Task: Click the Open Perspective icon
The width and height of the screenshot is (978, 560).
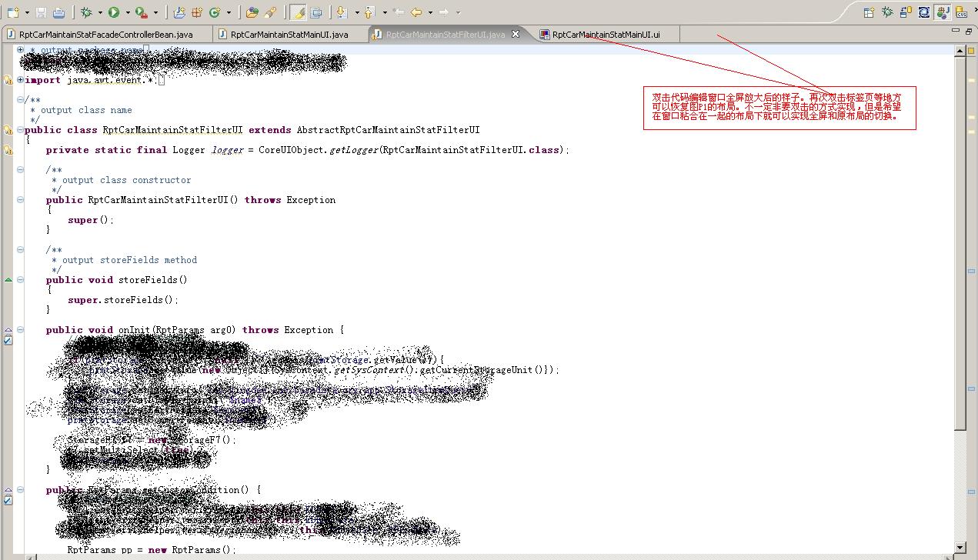Action: click(869, 12)
